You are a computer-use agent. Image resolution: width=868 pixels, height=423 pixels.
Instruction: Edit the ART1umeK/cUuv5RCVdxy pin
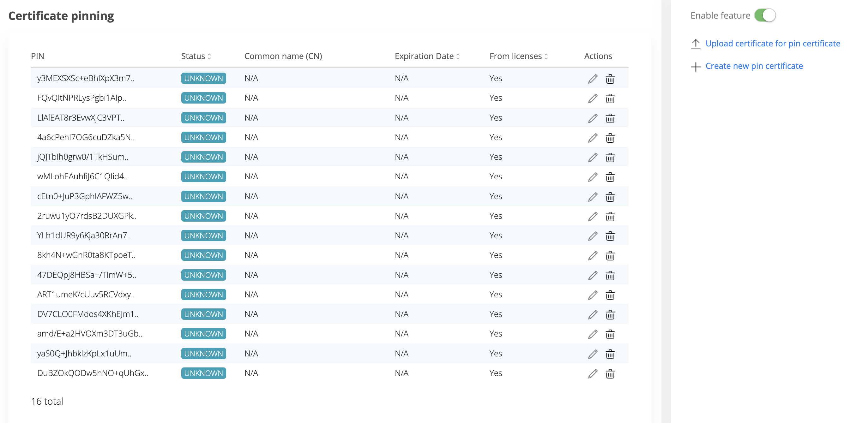(x=592, y=295)
